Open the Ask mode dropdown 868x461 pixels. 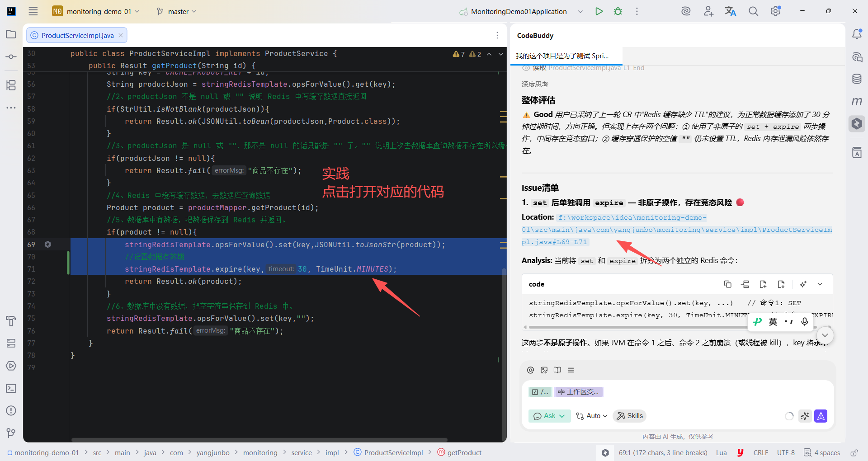(549, 416)
